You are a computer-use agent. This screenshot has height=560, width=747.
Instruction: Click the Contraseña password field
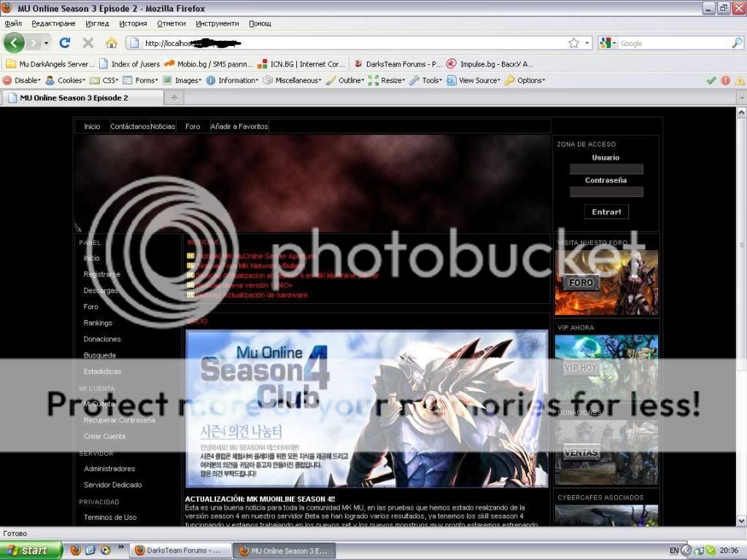coord(606,192)
